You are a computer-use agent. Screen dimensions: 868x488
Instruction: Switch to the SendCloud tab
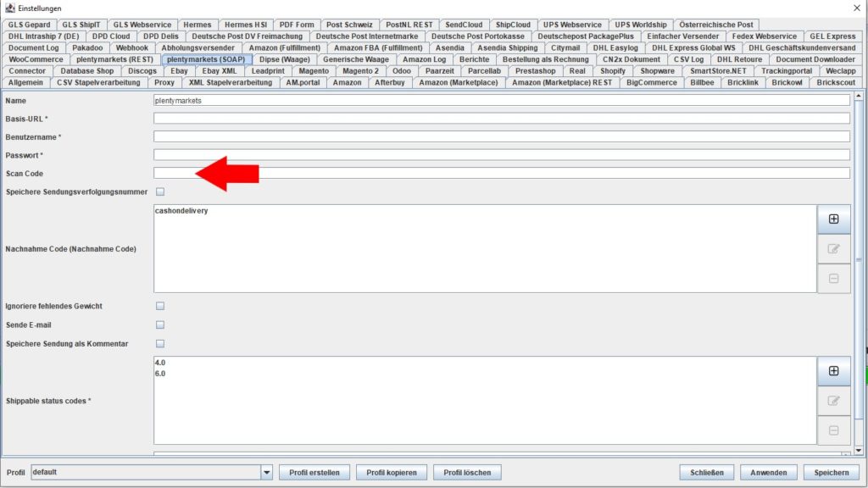tap(464, 25)
